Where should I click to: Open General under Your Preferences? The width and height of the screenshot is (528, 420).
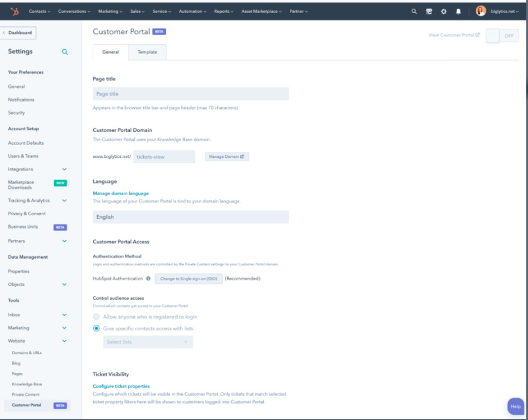click(16, 87)
